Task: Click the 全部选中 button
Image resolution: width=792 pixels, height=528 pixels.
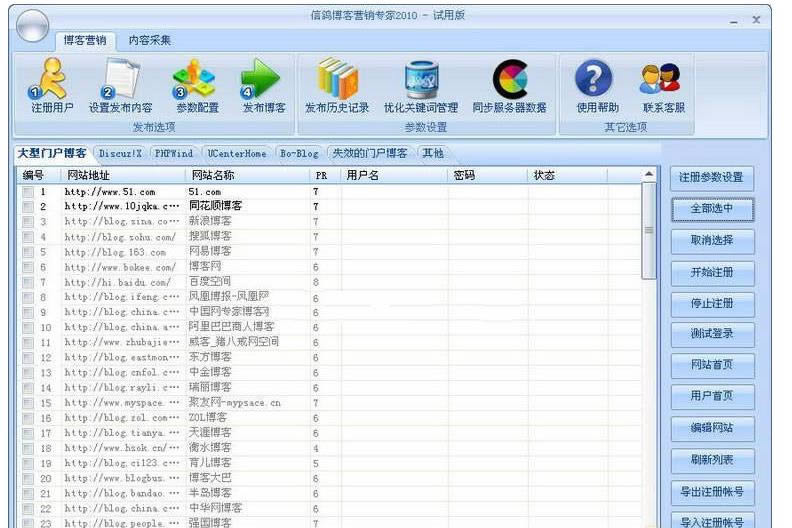Action: coord(711,209)
